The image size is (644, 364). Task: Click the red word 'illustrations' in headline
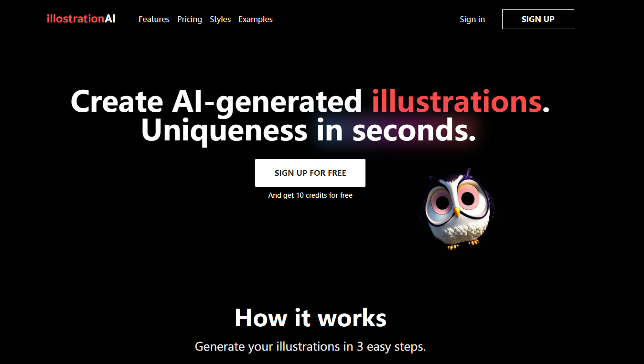457,101
